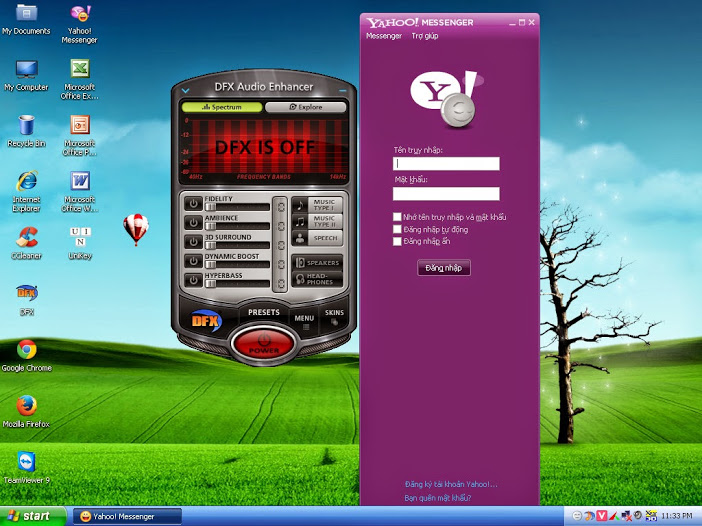Image resolution: width=702 pixels, height=526 pixels.
Task: Open the Messenger menu in Yahoo window
Action: pyautogui.click(x=384, y=36)
